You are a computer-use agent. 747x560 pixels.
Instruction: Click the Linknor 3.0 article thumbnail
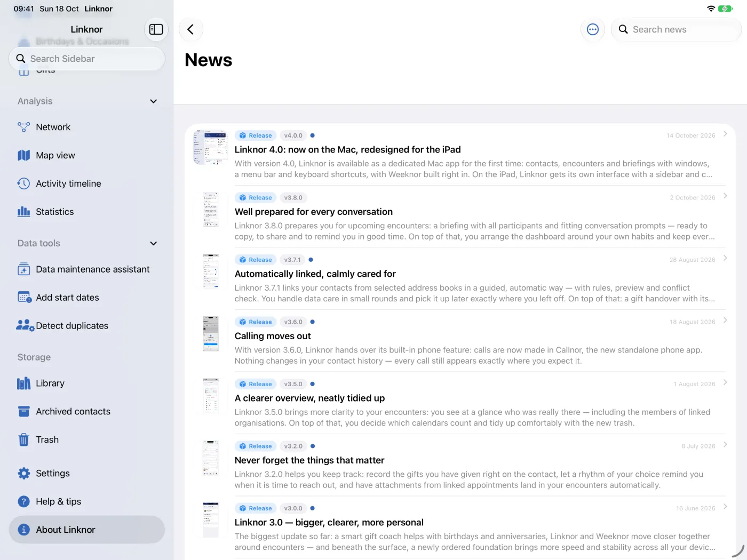pyautogui.click(x=211, y=520)
